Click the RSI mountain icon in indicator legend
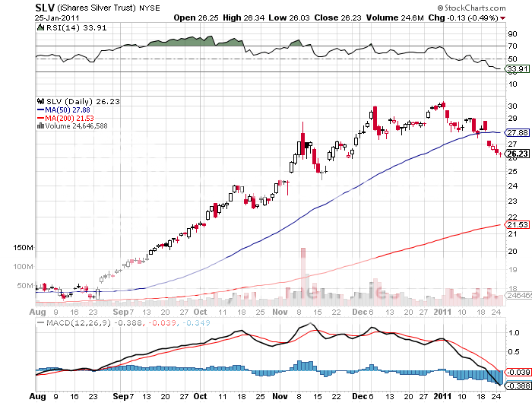 tap(40, 27)
